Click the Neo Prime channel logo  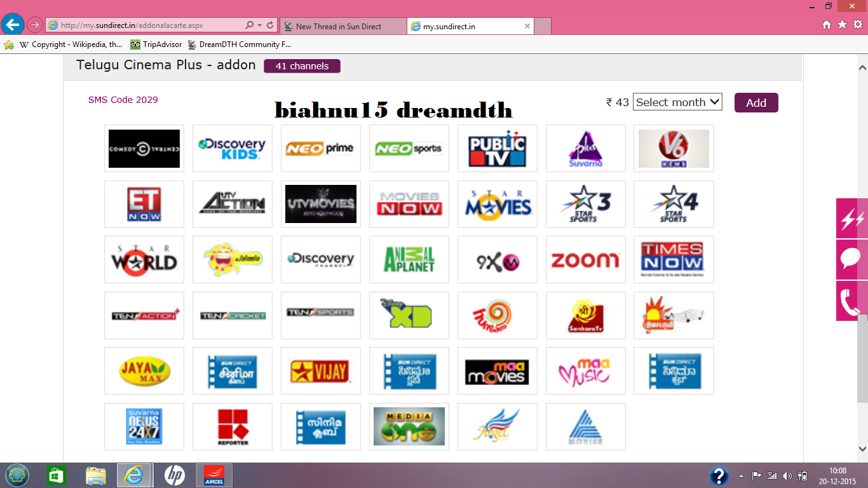pyautogui.click(x=321, y=149)
